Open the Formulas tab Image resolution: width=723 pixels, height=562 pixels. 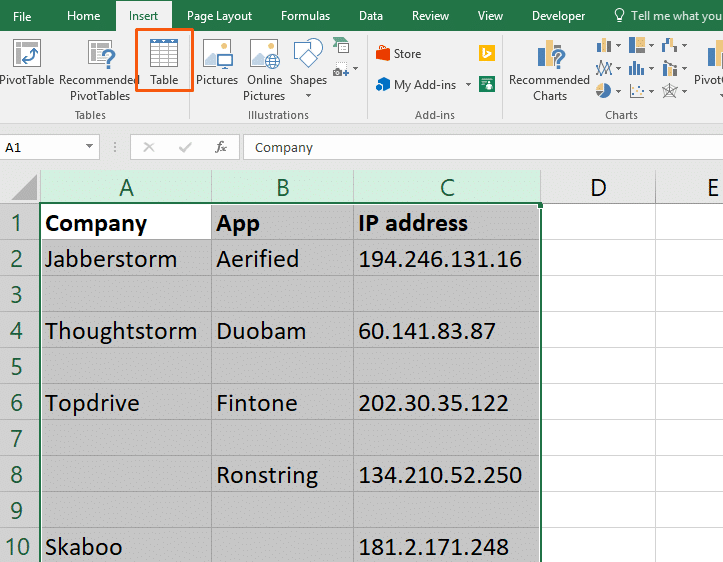(x=305, y=16)
